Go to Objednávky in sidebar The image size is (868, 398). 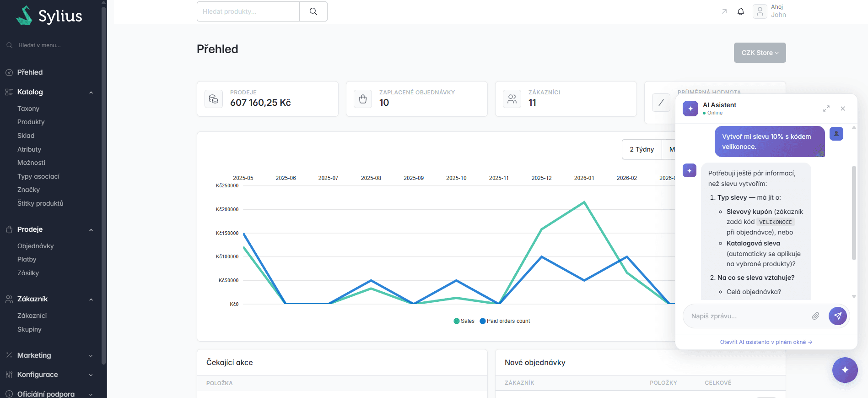tap(36, 246)
